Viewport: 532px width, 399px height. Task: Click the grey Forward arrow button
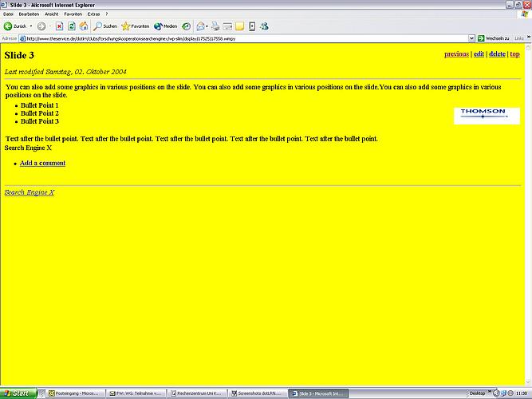[x=41, y=26]
